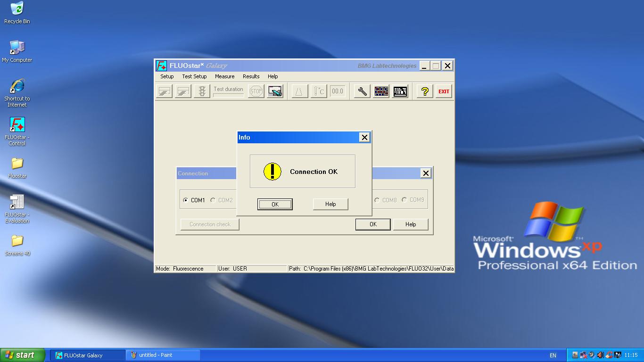The width and height of the screenshot is (644, 362).
Task: Click the second plate-tray toolbar icon
Action: [183, 91]
